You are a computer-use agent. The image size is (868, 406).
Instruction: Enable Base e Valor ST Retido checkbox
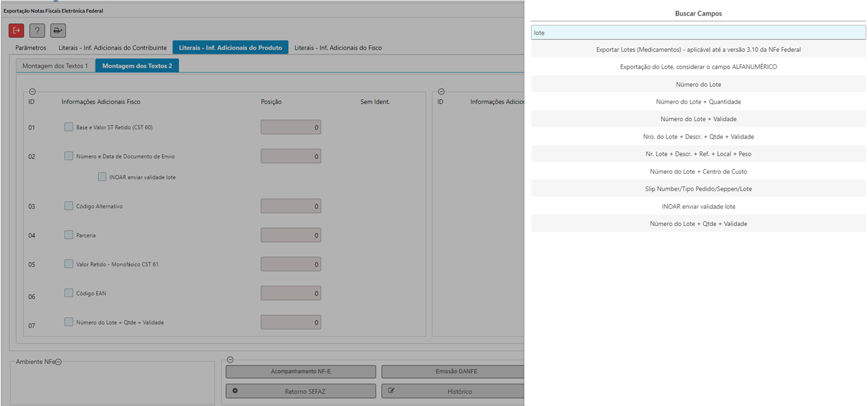[69, 127]
